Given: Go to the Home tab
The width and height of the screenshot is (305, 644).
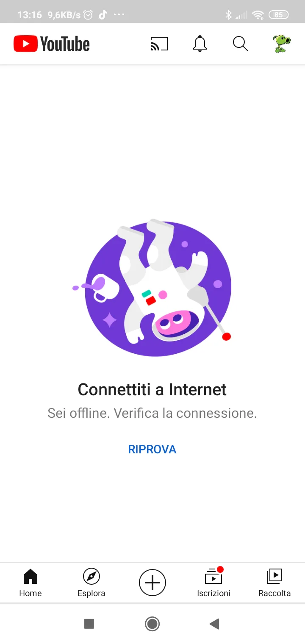Looking at the screenshot, I should (30, 583).
